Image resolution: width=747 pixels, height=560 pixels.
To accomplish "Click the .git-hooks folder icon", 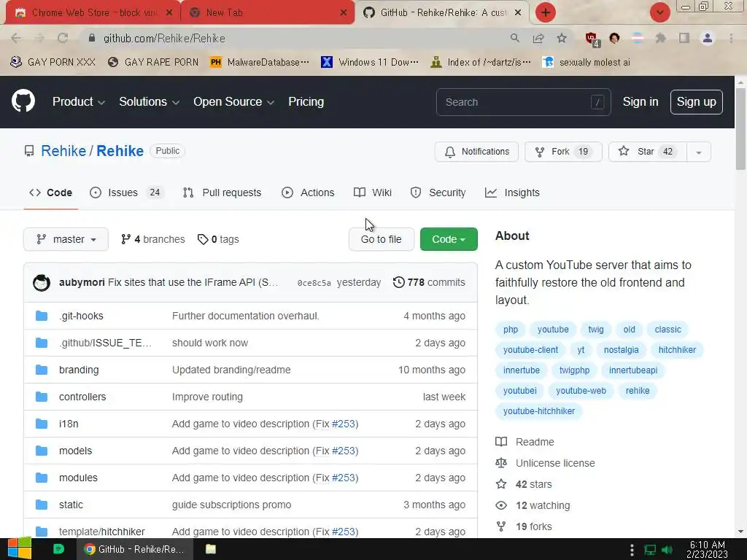I will point(42,316).
